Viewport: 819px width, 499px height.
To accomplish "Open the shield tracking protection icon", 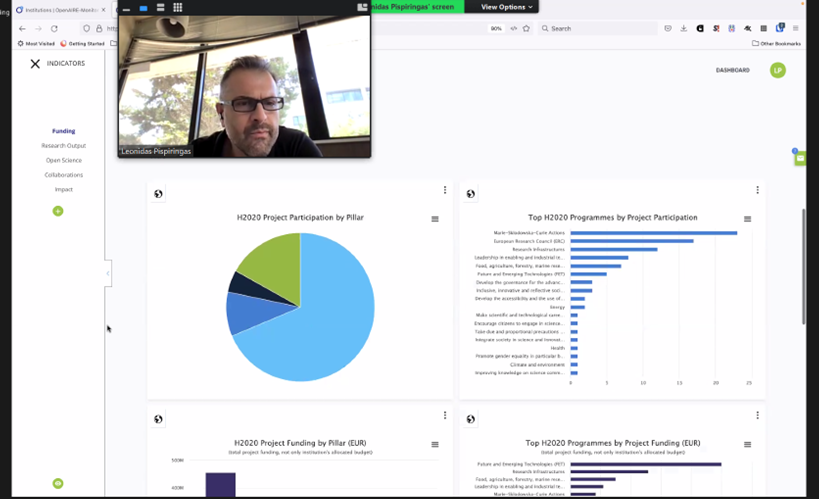I will pos(87,29).
